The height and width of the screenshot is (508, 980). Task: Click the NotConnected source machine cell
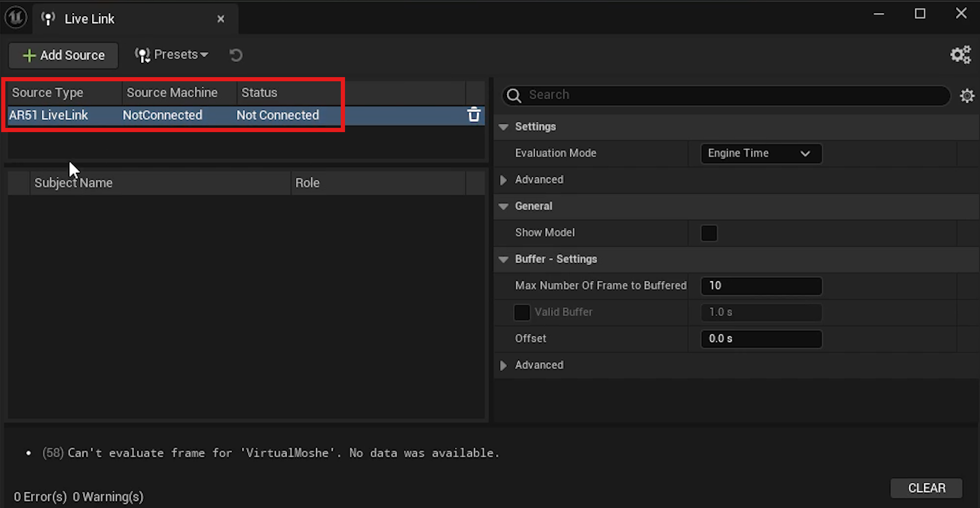click(163, 115)
